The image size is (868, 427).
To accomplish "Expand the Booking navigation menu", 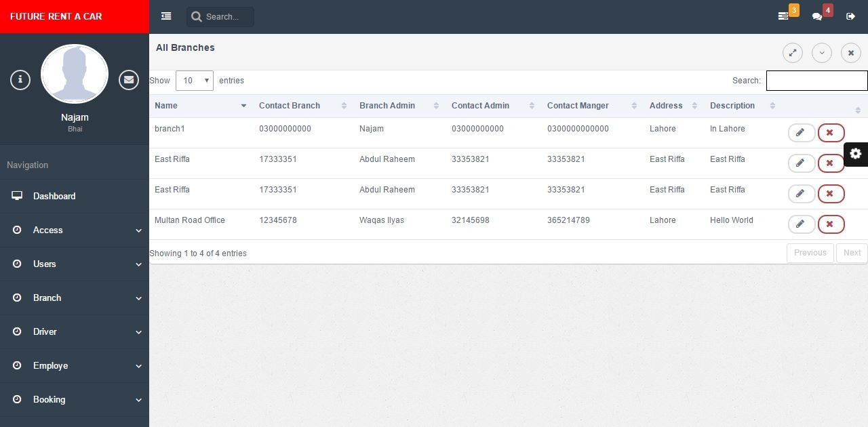I will pos(75,399).
